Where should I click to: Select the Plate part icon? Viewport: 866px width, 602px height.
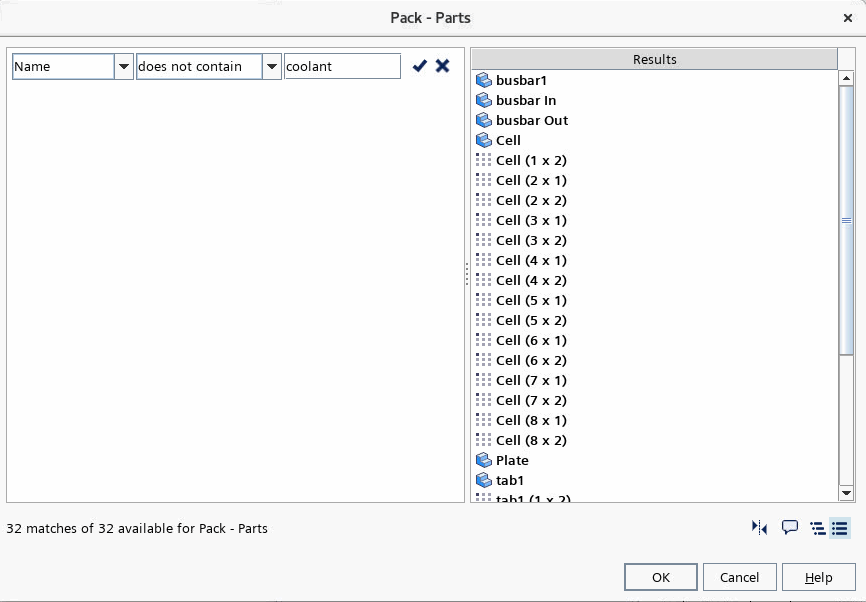tap(484, 460)
